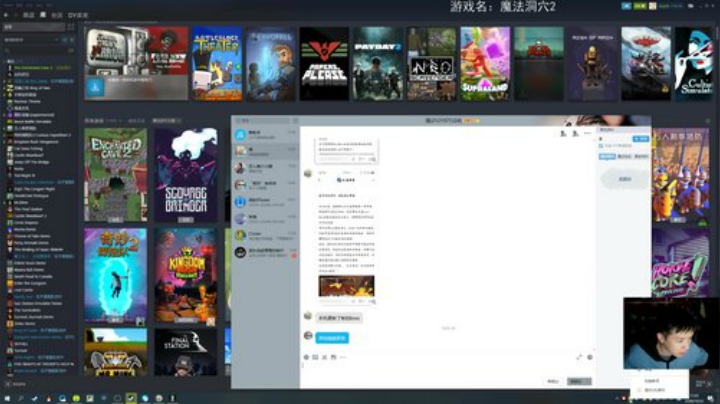
Task: Click the blue download button on featured card
Action: tap(95, 88)
